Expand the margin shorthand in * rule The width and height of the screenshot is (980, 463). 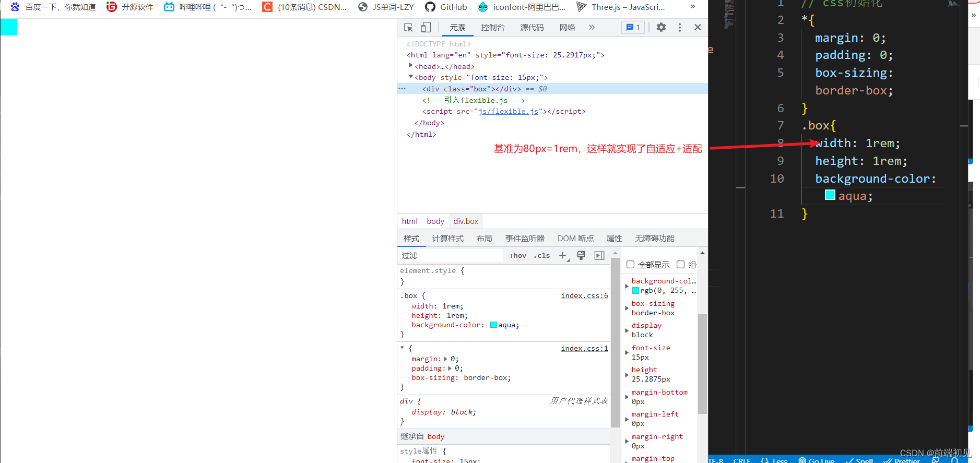tap(445, 359)
